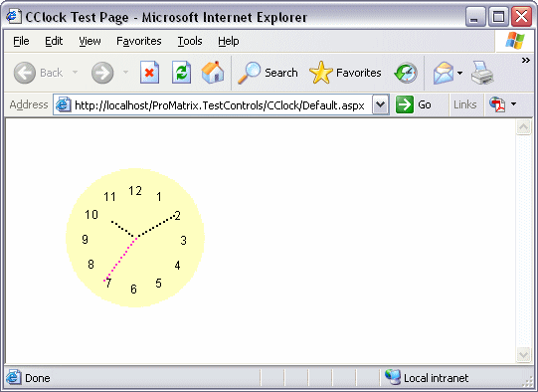Open the Tools menu

tap(190, 41)
